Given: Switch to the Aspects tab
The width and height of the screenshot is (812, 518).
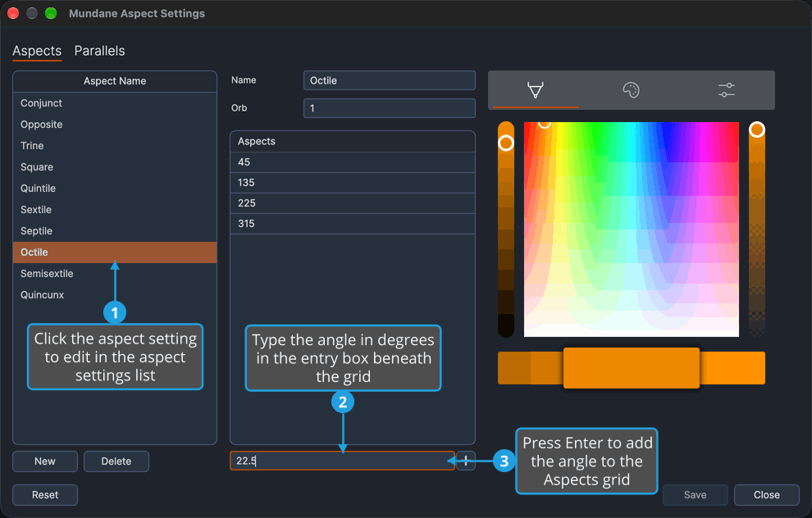Looking at the screenshot, I should click(x=37, y=51).
